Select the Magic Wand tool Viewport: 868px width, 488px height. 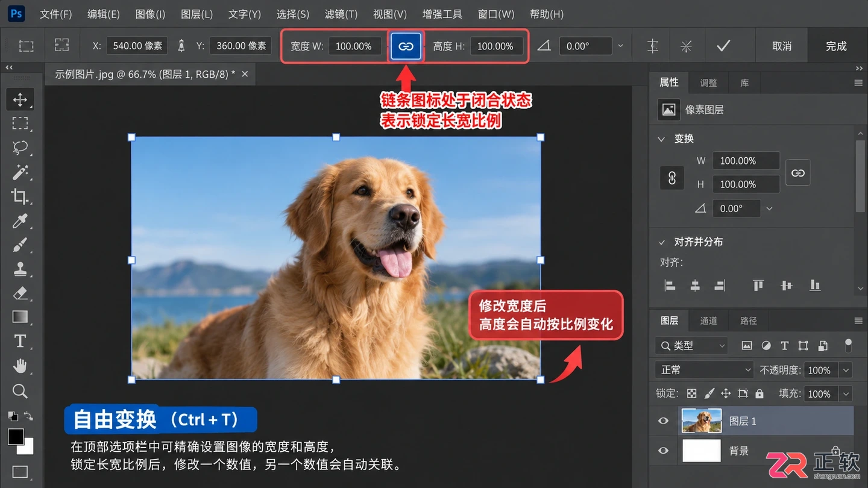coord(20,172)
